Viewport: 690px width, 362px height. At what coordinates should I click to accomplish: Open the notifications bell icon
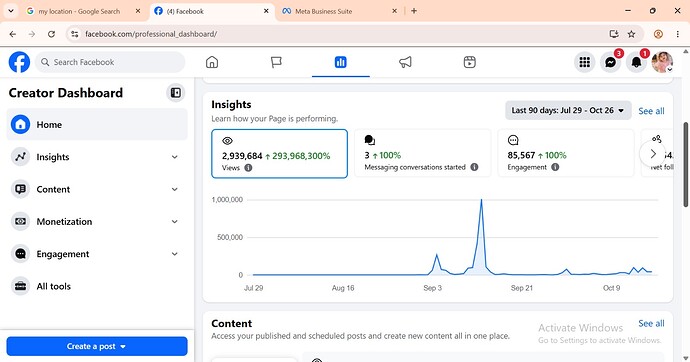(636, 62)
